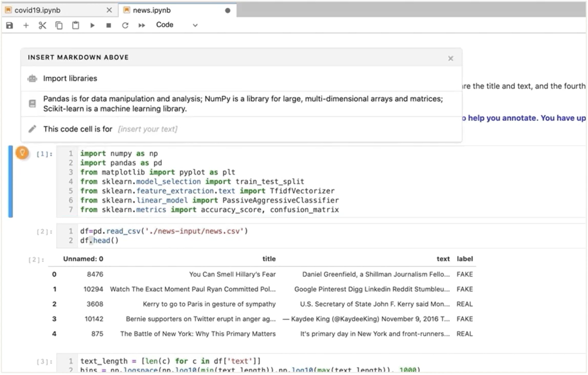The height and width of the screenshot is (375, 588).
Task: Click cell value 10142
Action: click(94, 319)
